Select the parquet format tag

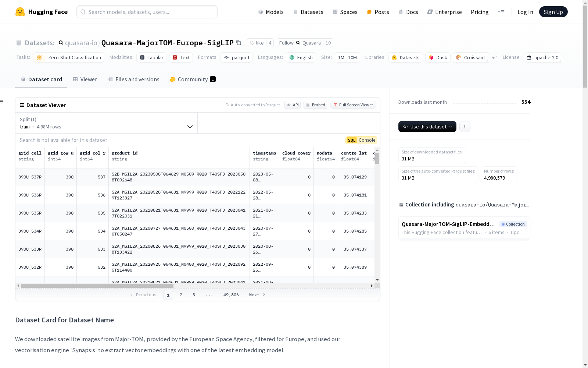pyautogui.click(x=237, y=57)
